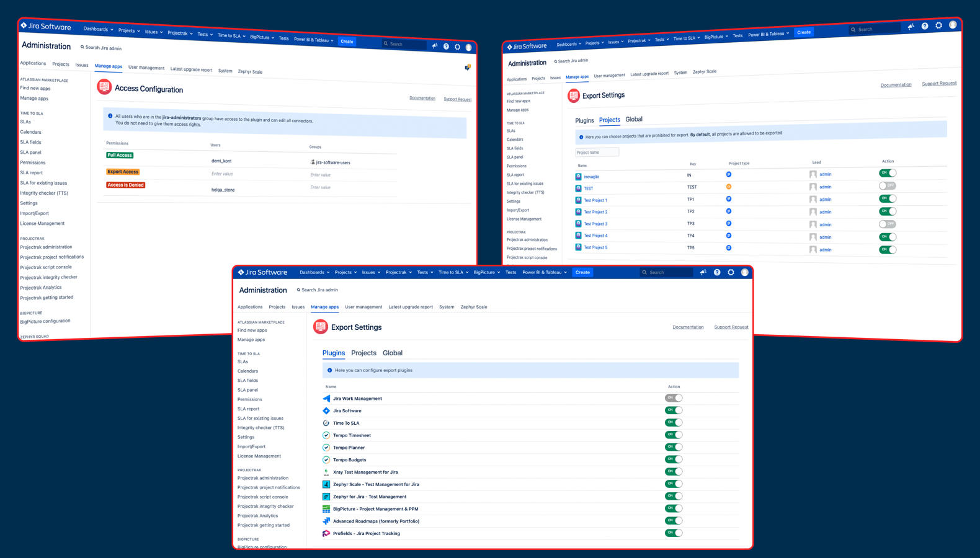Expand Power BI & Tableau dropdown in front window
980x558 pixels.
(x=545, y=272)
